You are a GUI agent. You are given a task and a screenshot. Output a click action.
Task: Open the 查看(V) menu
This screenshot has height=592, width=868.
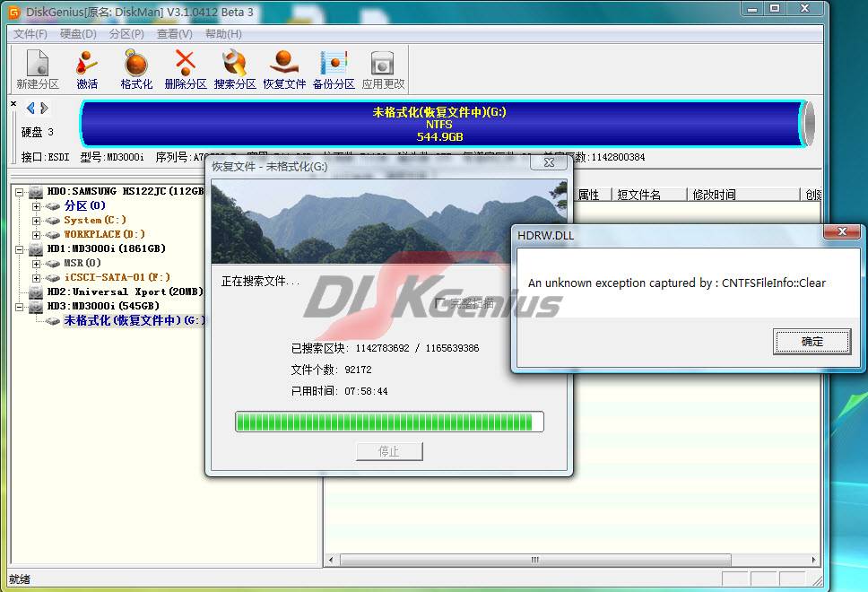[174, 34]
